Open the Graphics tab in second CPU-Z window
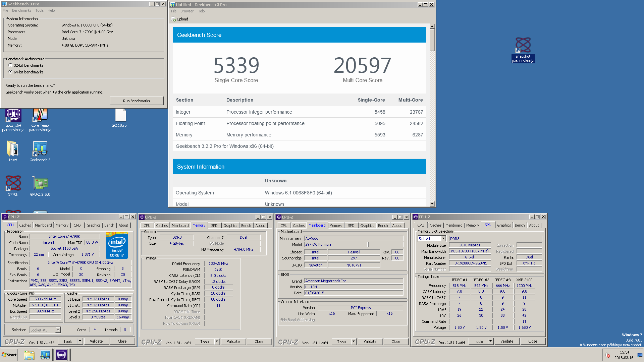Screen dimensions: 644x362 click(230, 226)
